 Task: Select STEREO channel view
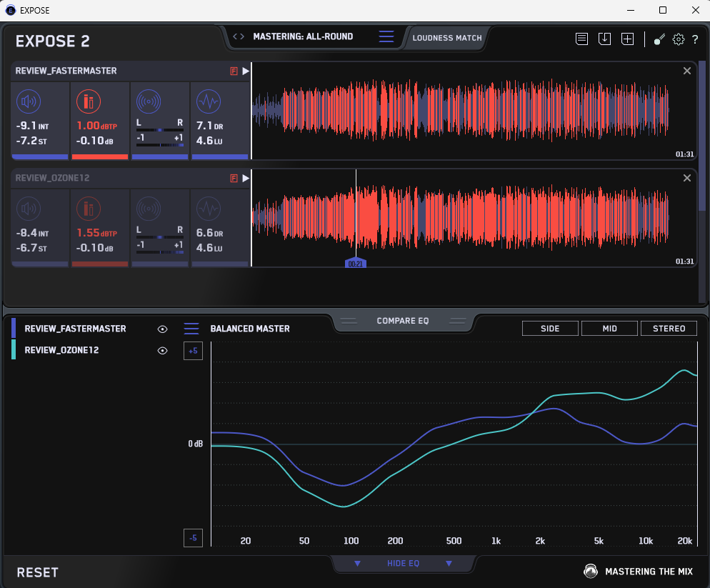coord(669,329)
